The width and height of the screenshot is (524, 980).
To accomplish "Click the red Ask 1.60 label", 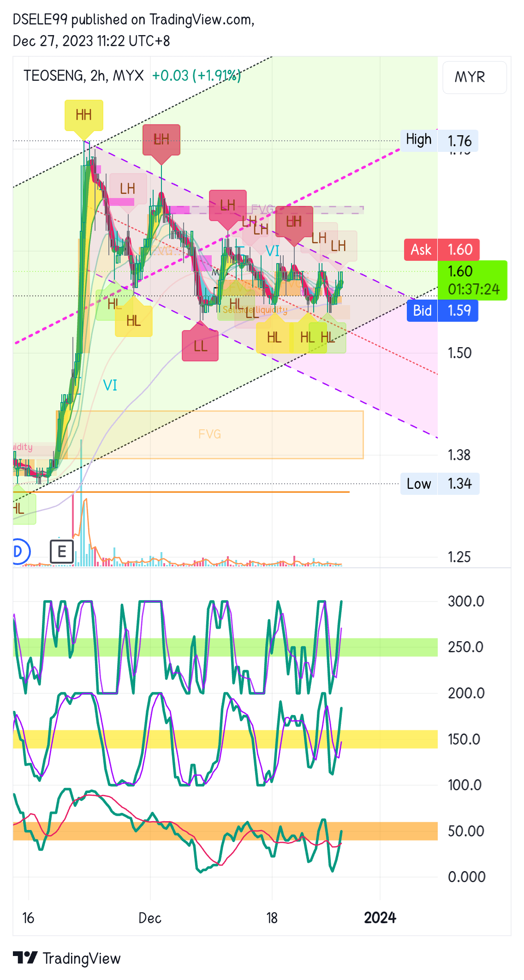I will 442,250.
